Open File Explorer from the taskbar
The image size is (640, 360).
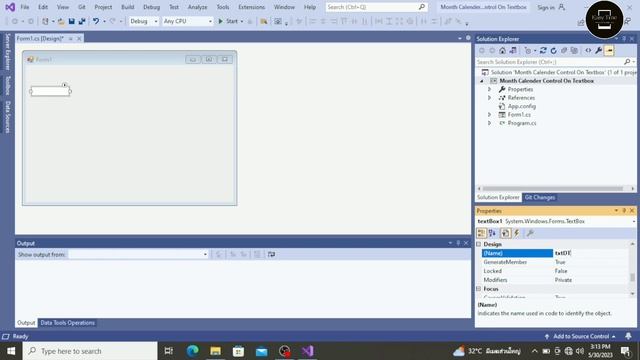216,351
